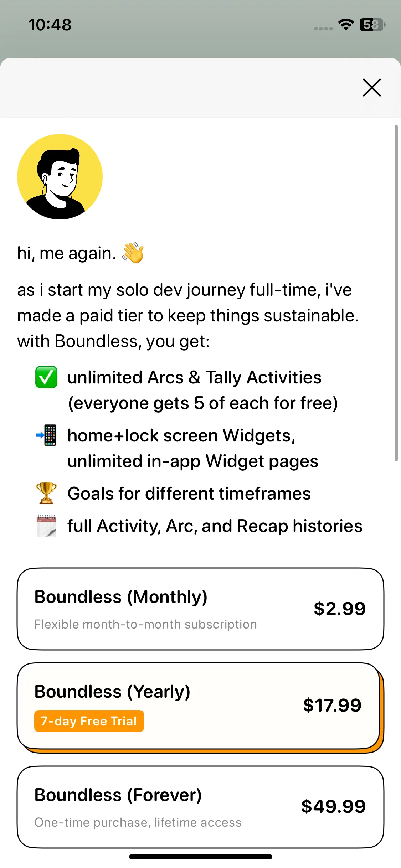Tap the phone with arrow emoji
Viewport: 401px width, 868px height.
point(46,435)
